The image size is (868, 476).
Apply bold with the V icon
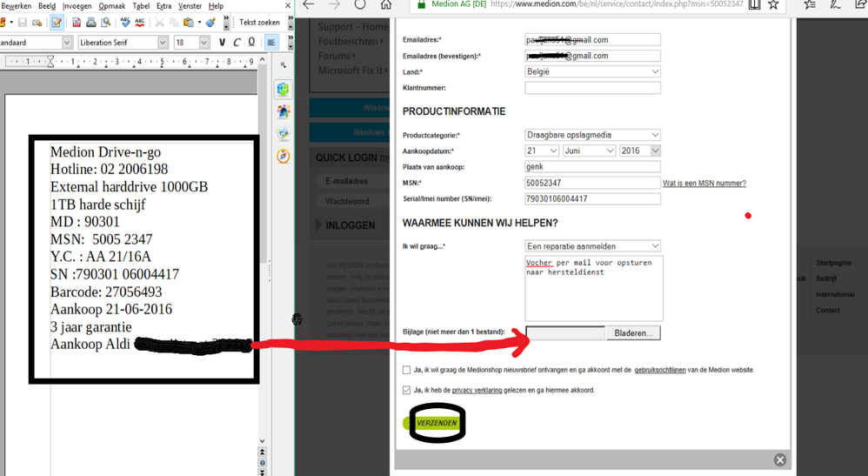pyautogui.click(x=222, y=42)
